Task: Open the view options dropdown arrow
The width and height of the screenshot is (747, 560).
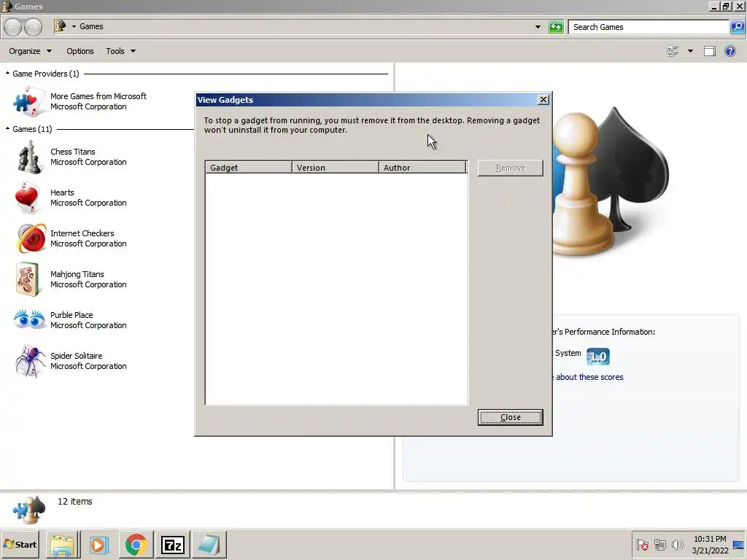Action: [x=690, y=51]
